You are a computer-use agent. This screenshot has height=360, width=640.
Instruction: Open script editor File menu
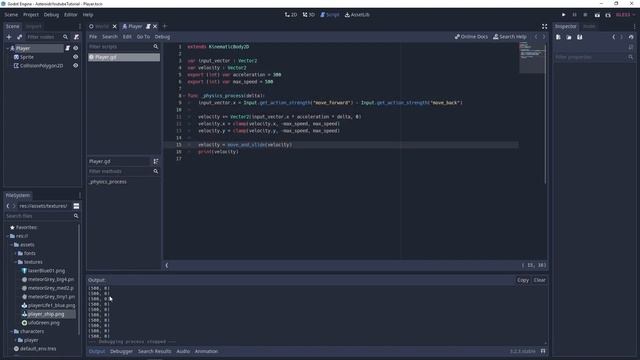click(93, 37)
